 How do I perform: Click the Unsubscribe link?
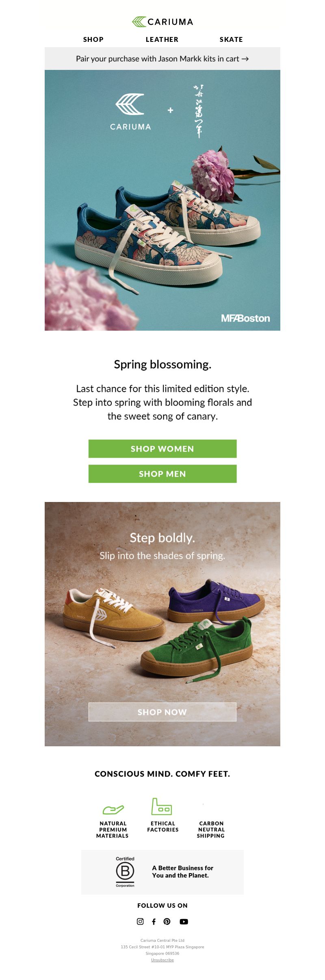(162, 960)
